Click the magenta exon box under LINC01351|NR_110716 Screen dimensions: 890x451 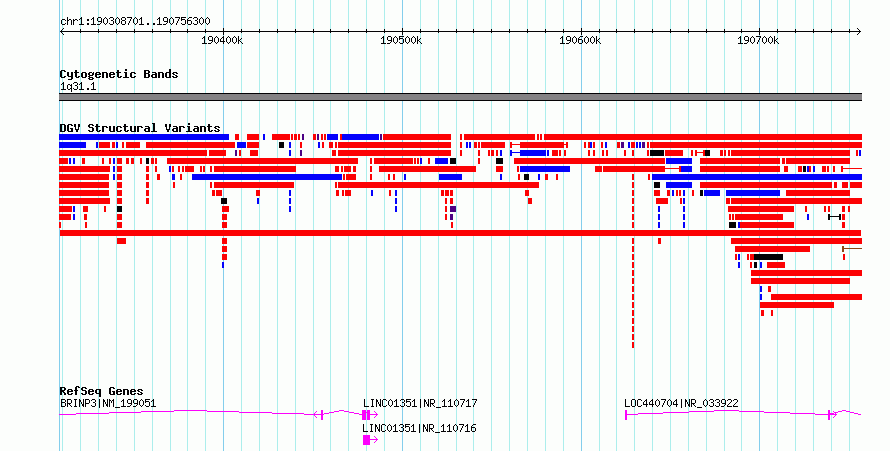[x=367, y=440]
